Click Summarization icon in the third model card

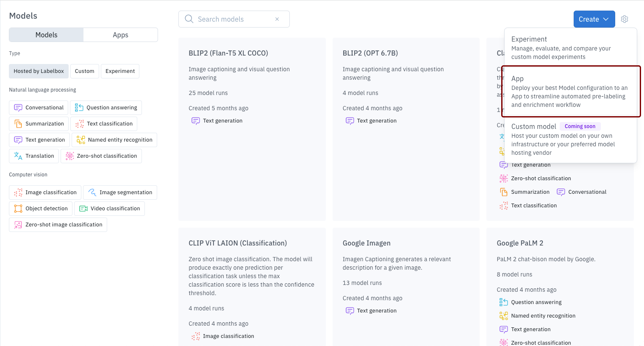pyautogui.click(x=504, y=192)
